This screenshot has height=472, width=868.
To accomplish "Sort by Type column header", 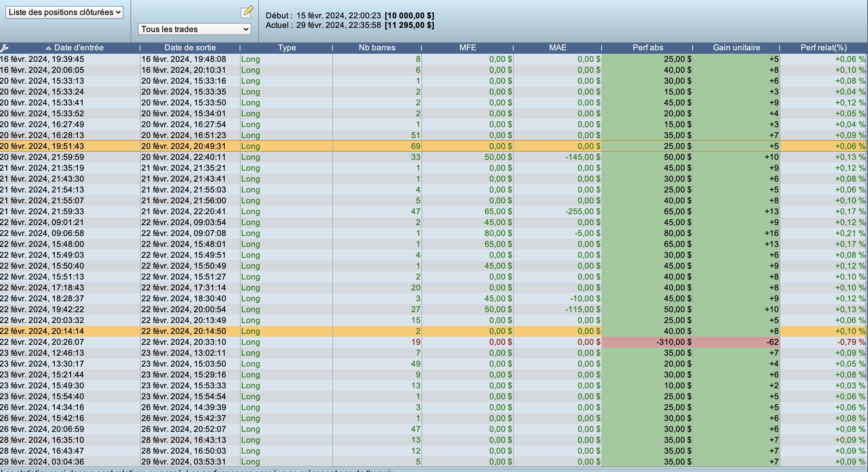I will pos(287,48).
